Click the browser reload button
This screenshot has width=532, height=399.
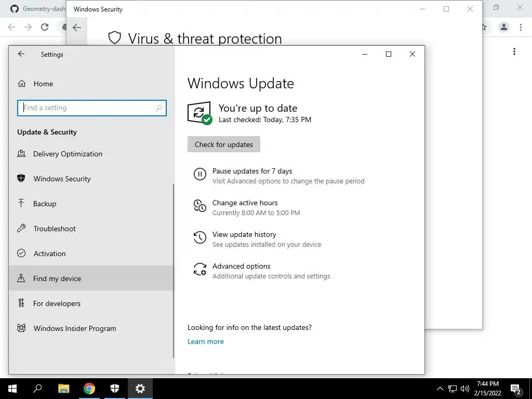(45, 27)
